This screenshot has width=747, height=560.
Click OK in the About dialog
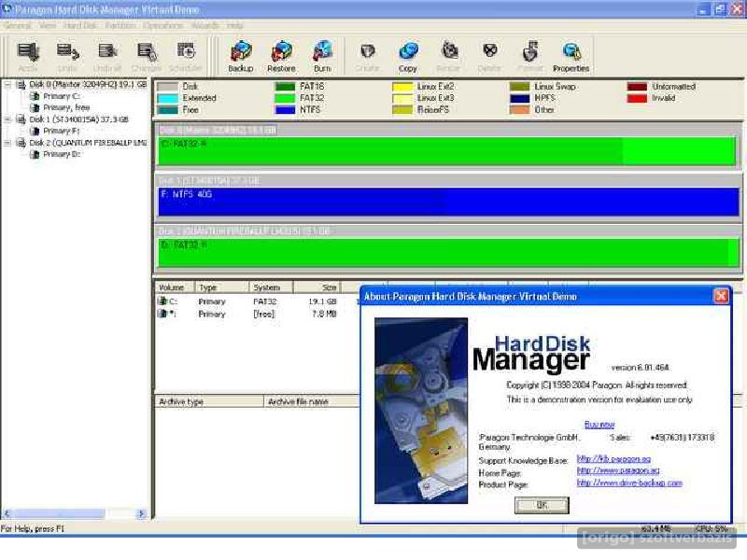pyautogui.click(x=542, y=505)
